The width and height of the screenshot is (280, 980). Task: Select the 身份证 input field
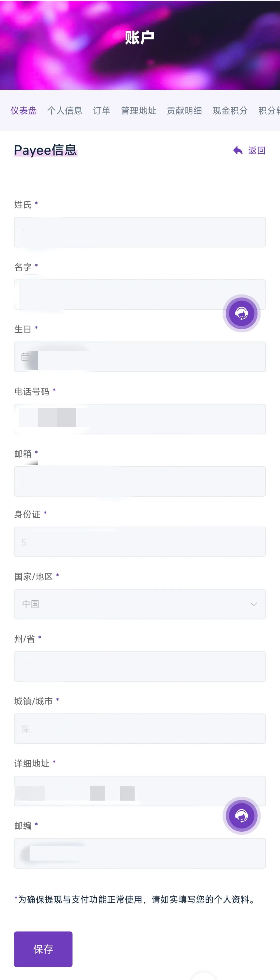coord(140,542)
